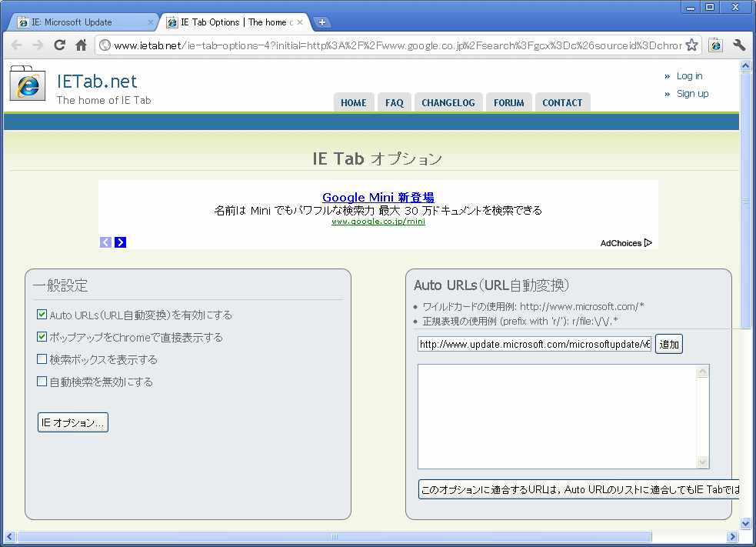756x547 pixels.
Task: Click inside the Auto URLs list box
Action: tap(557, 417)
